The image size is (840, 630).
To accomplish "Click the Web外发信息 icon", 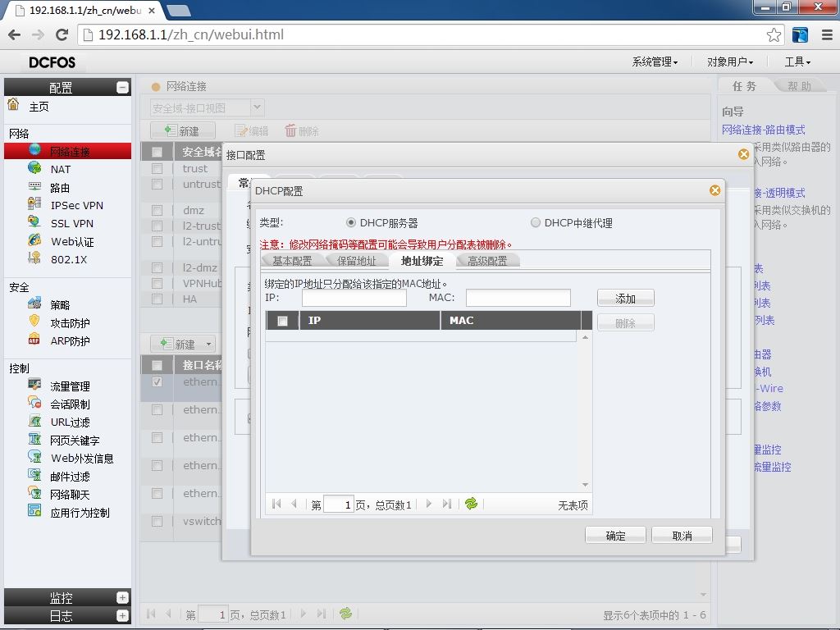I will 34,457.
